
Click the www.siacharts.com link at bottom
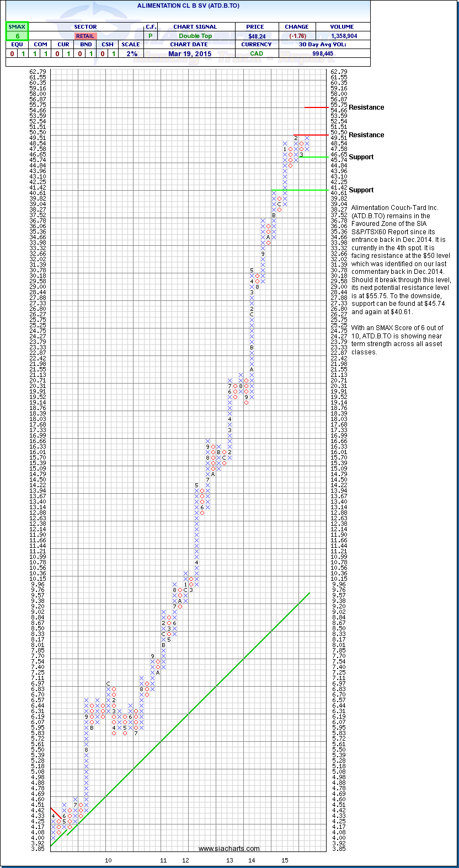tap(229, 849)
